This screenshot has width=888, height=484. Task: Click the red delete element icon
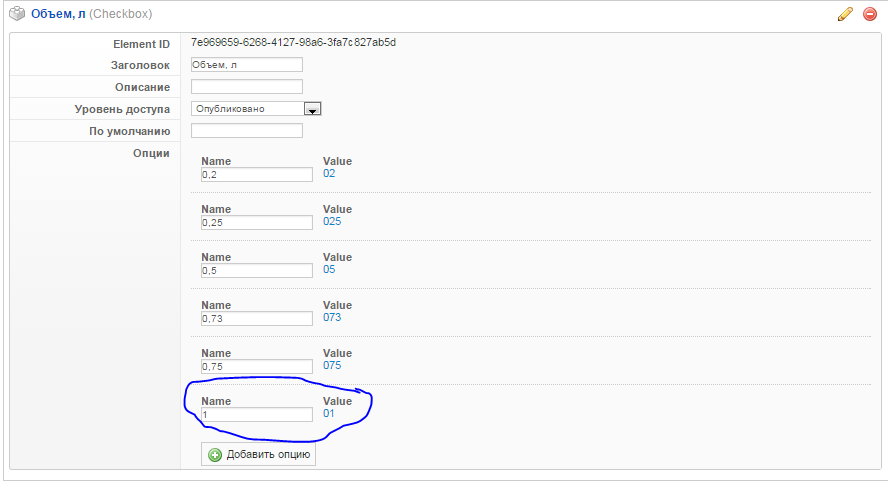tap(869, 14)
